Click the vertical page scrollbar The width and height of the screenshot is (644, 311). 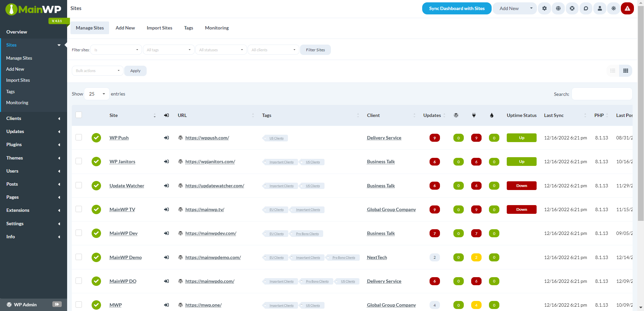pos(641,114)
